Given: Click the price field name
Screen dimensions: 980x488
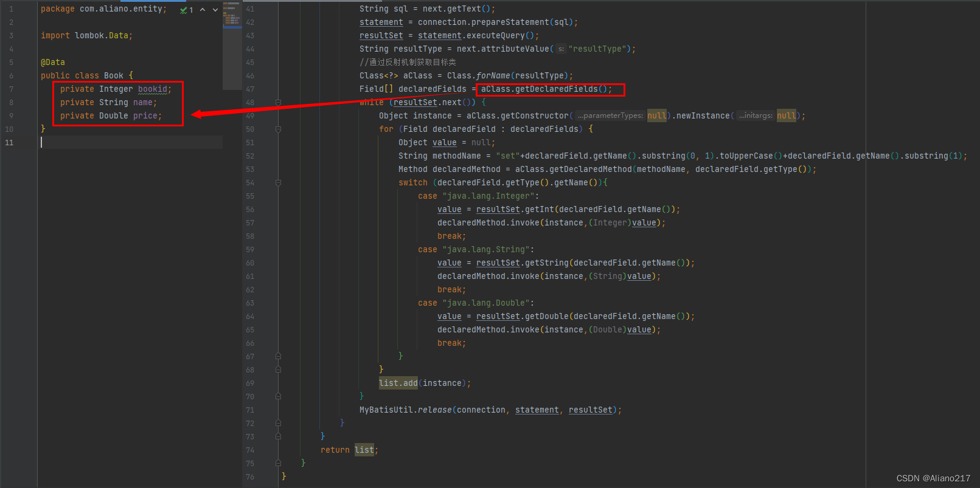Looking at the screenshot, I should [145, 115].
